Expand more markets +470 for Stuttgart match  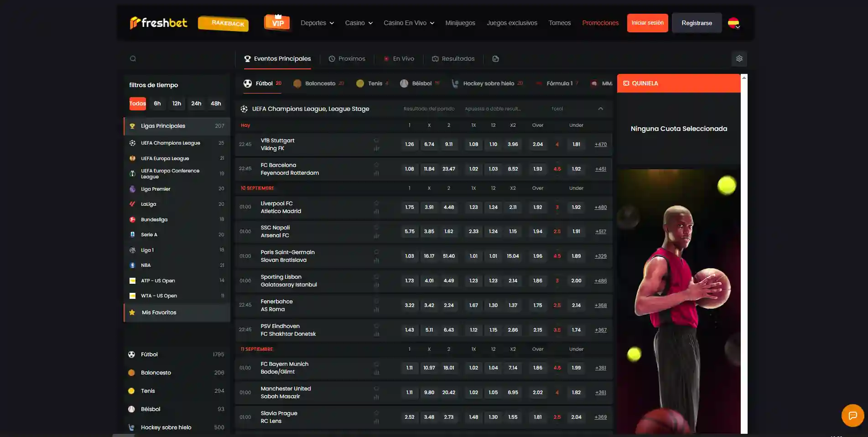(x=601, y=144)
